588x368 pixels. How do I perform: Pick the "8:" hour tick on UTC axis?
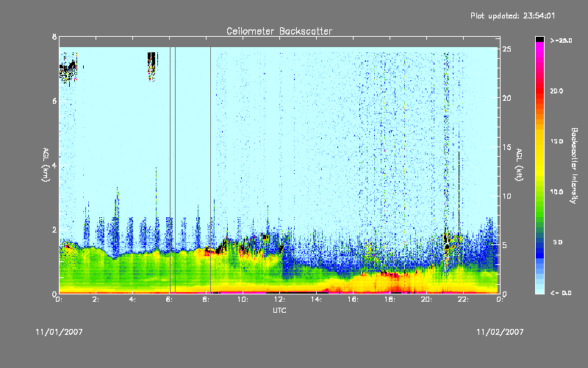pos(206,300)
